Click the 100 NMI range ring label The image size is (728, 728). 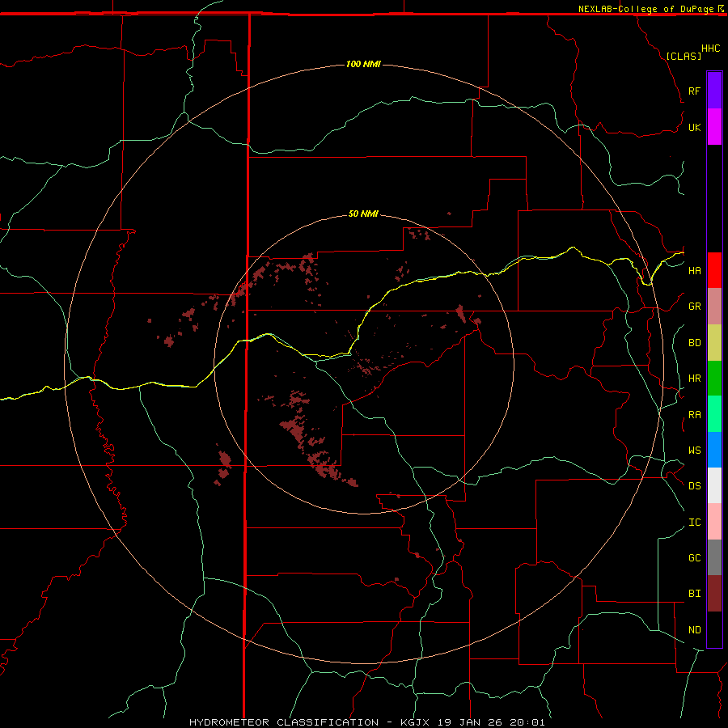[x=363, y=64]
